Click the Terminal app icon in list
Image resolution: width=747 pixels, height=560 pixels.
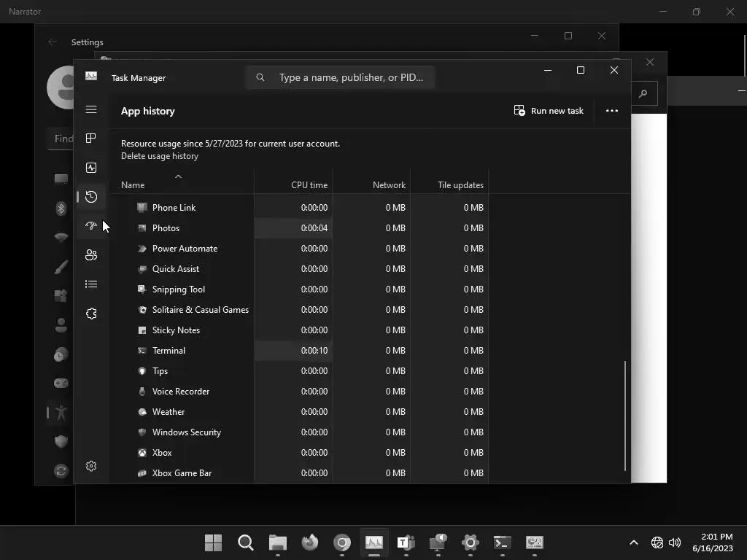[x=142, y=351]
